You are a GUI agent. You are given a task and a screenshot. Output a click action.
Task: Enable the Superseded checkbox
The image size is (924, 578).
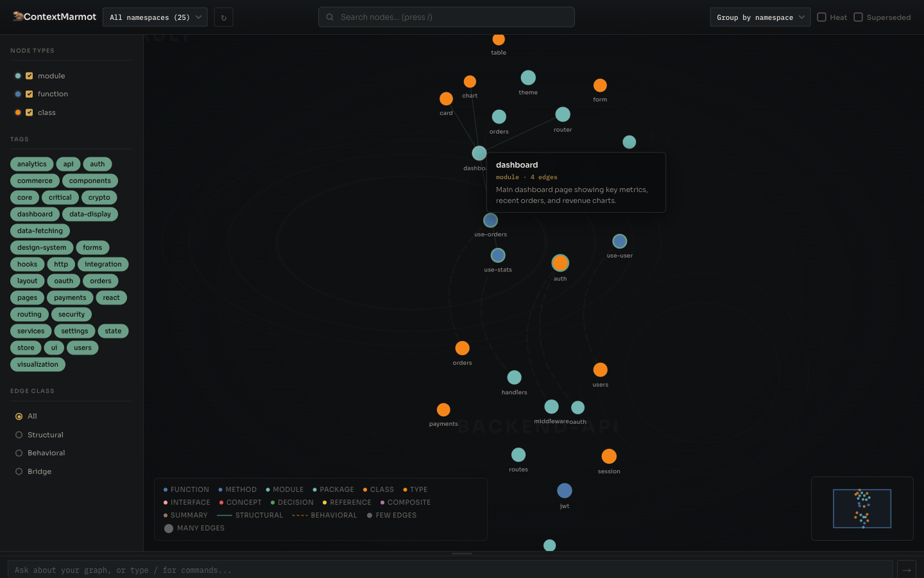coord(858,17)
